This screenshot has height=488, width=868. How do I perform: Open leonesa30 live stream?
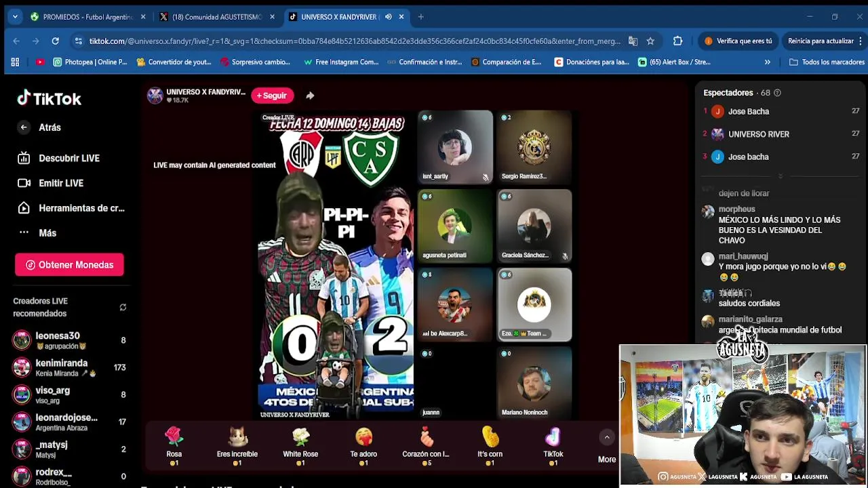(x=69, y=340)
